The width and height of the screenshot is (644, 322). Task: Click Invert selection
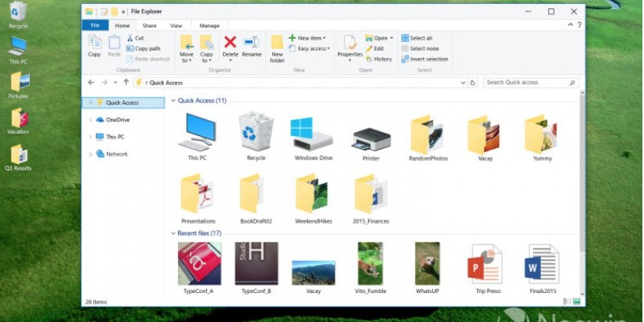425,59
